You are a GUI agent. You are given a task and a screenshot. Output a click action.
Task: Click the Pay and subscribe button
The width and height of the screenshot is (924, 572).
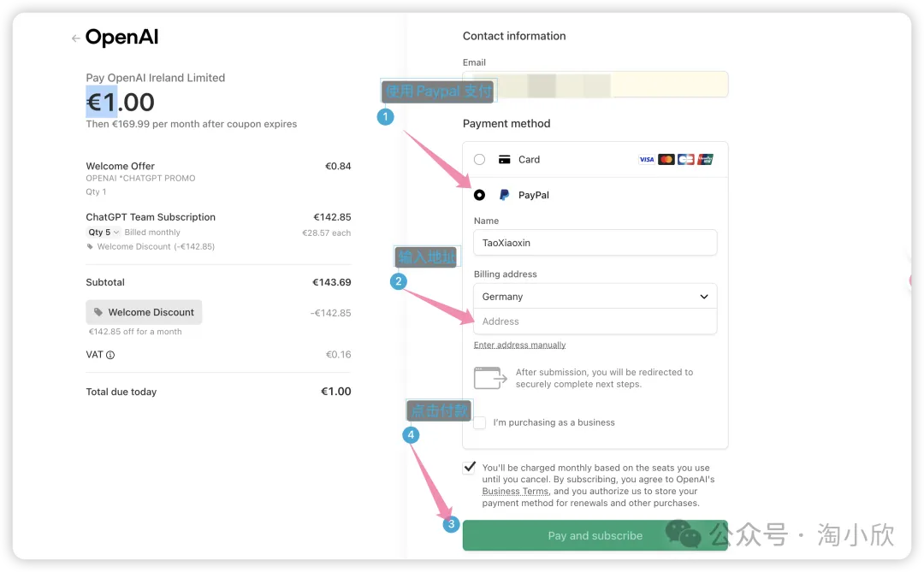pos(595,535)
